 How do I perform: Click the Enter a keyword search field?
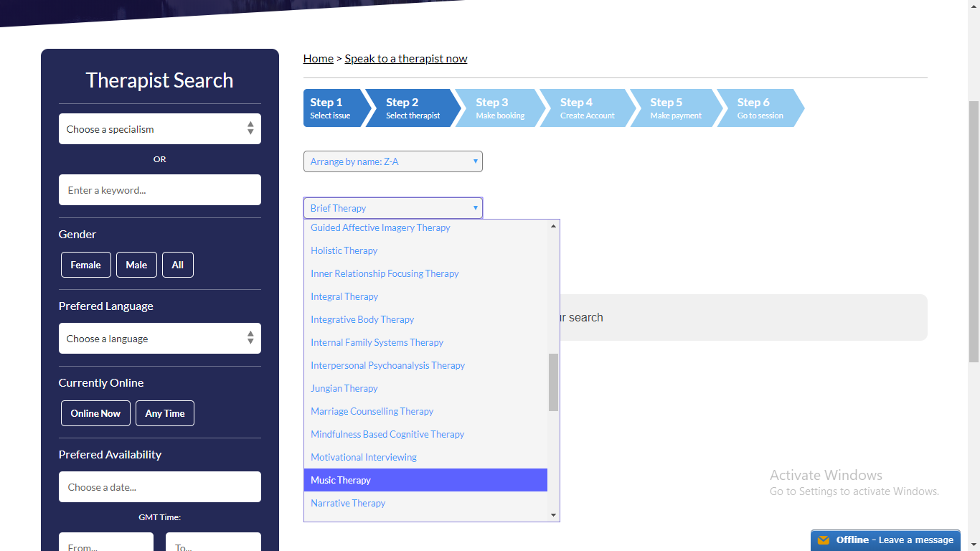tap(159, 190)
